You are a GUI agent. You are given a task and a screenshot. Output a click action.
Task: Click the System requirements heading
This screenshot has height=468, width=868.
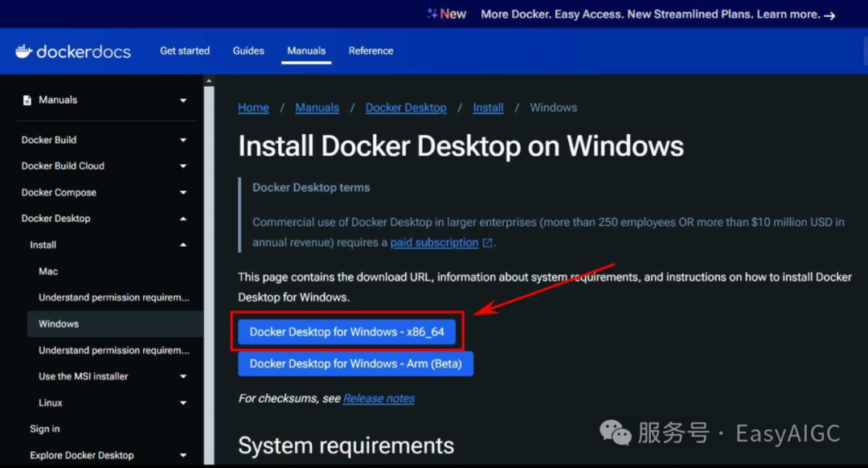point(346,445)
